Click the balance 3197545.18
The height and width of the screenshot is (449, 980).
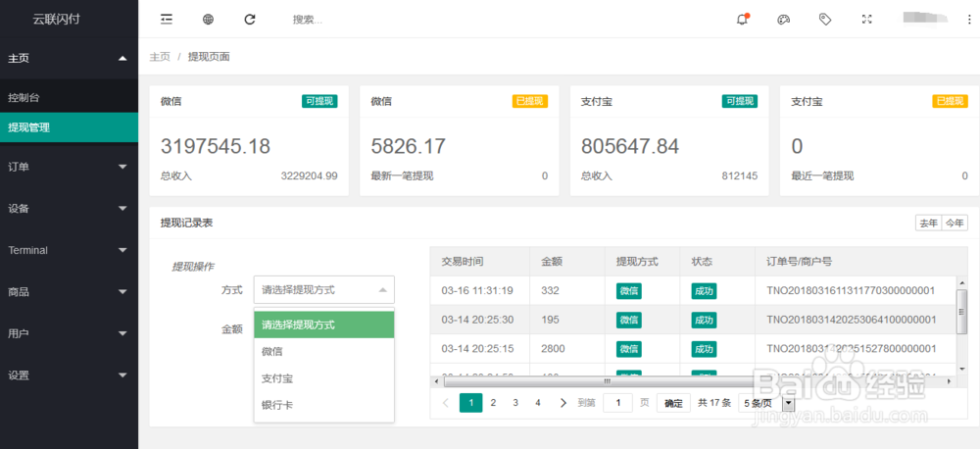tap(216, 146)
